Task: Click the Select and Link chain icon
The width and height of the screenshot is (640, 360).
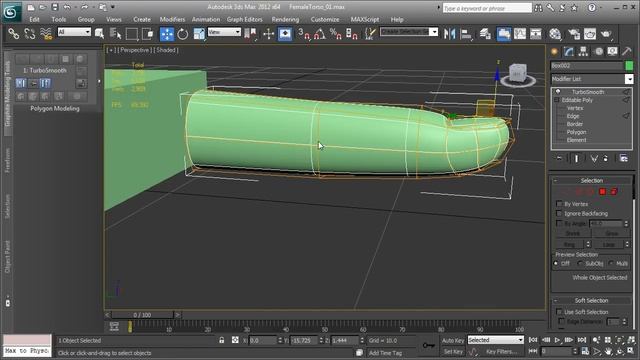Action: pos(13,33)
